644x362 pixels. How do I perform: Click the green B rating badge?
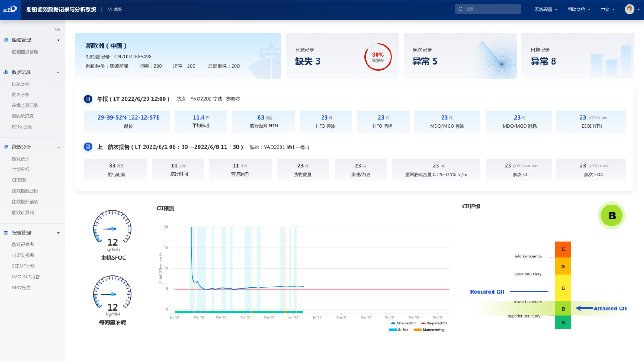pyautogui.click(x=611, y=215)
